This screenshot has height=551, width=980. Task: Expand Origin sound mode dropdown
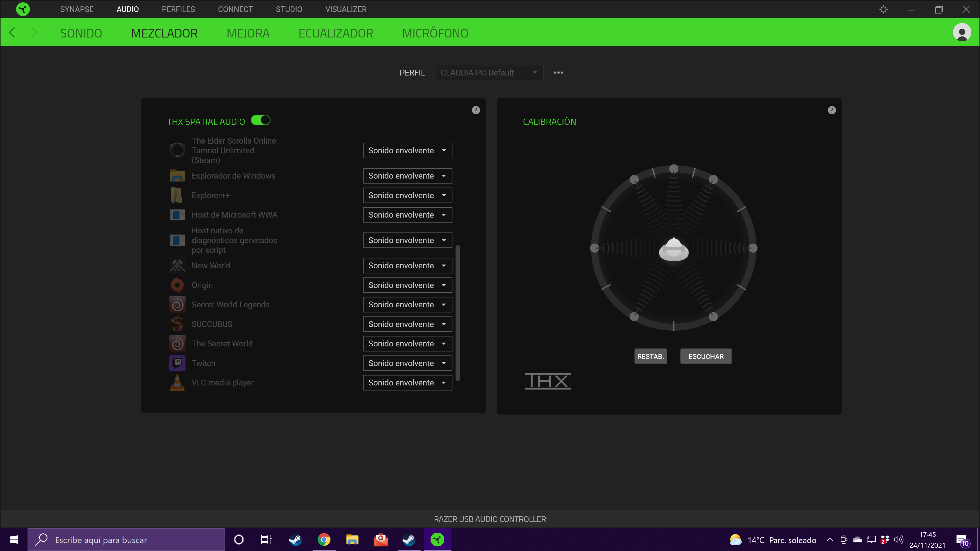click(x=408, y=285)
